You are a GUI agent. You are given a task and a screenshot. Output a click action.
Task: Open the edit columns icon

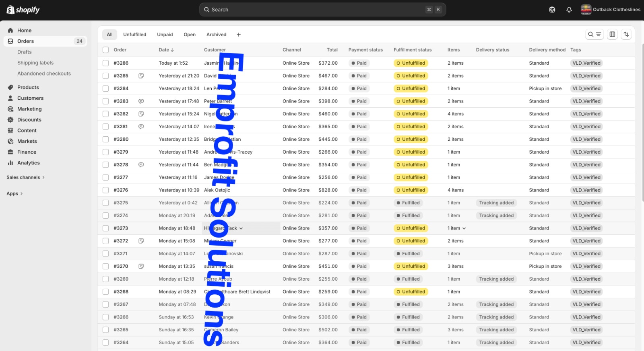tap(612, 35)
